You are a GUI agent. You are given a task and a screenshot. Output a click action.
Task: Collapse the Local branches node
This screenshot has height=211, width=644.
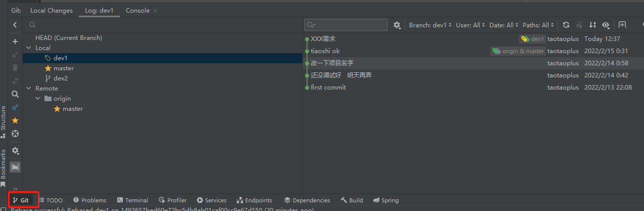pos(29,48)
